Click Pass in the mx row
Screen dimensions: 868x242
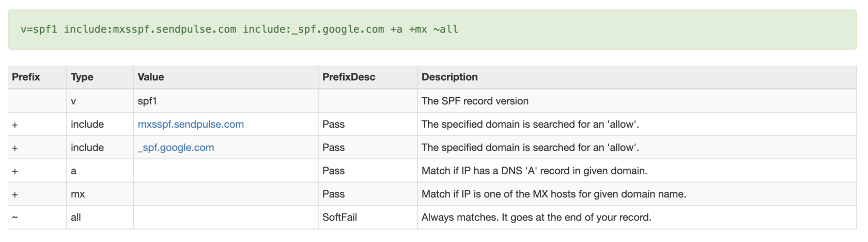coord(333,194)
